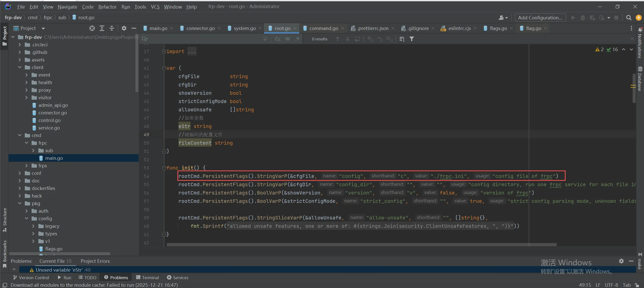This screenshot has width=644, height=288.
Task: Expand the frps folder
Action: point(26,166)
